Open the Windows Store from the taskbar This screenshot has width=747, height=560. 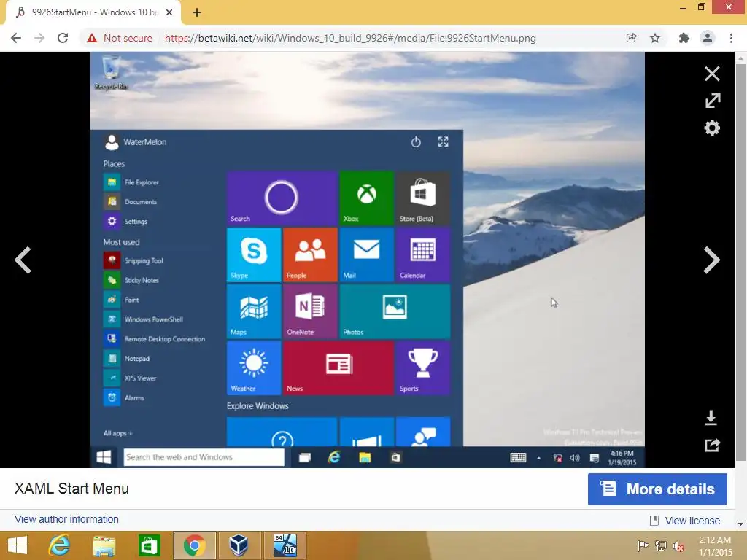[149, 545]
